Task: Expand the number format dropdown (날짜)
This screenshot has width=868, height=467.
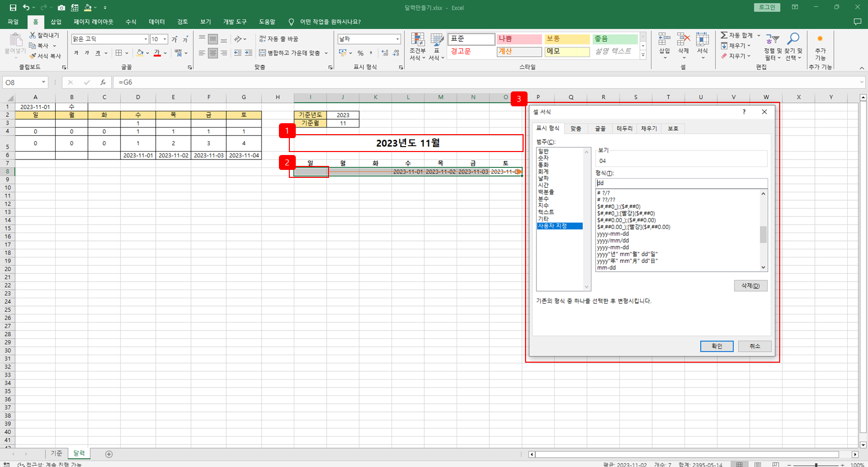Action: [x=398, y=39]
